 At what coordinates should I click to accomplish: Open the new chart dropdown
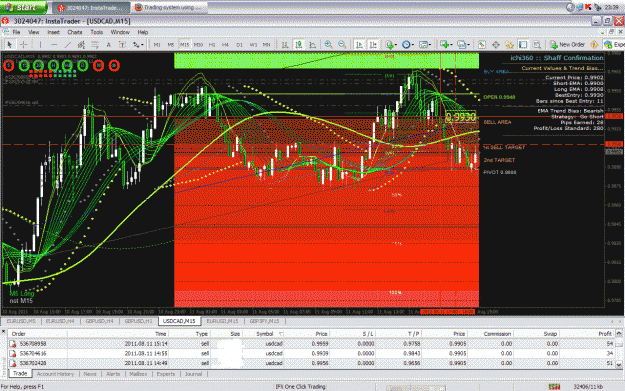(x=446, y=45)
